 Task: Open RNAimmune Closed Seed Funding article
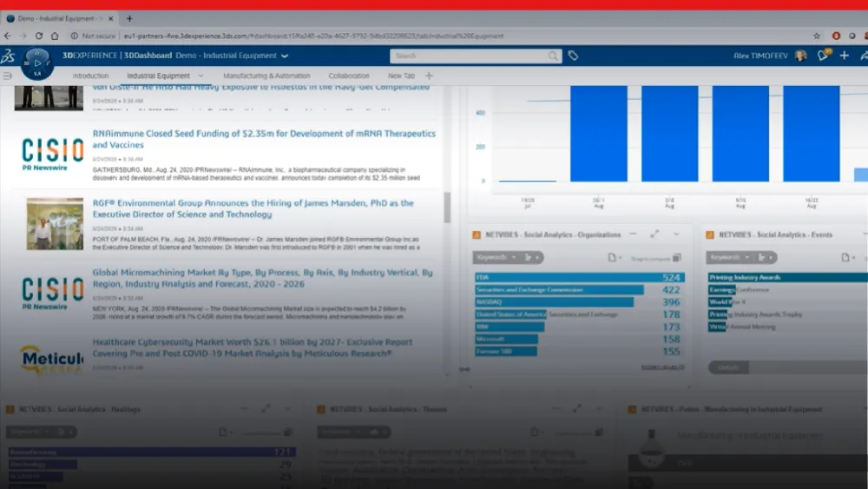[x=264, y=139]
